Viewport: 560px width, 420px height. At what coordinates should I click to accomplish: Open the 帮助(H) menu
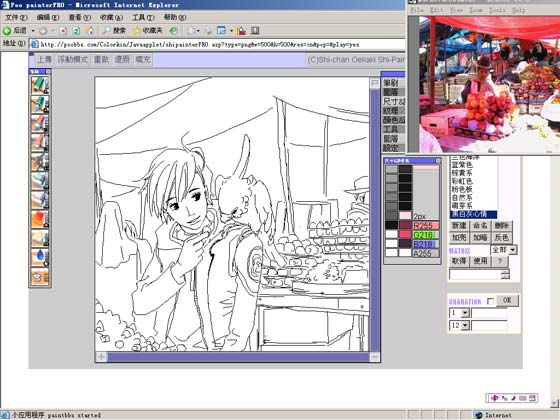pyautogui.click(x=175, y=17)
